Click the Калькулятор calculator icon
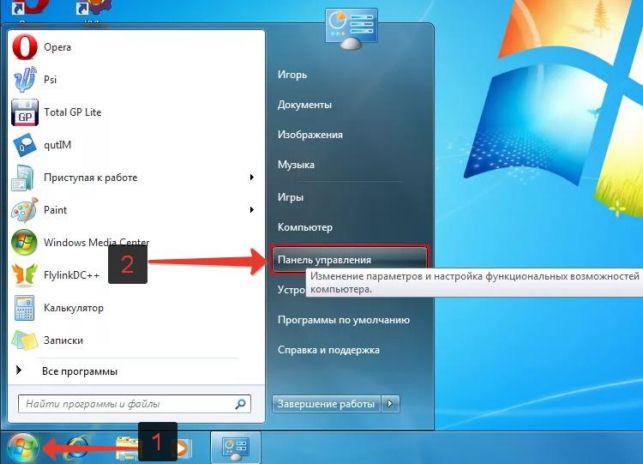Viewport: 643px width, 464px height. click(25, 308)
